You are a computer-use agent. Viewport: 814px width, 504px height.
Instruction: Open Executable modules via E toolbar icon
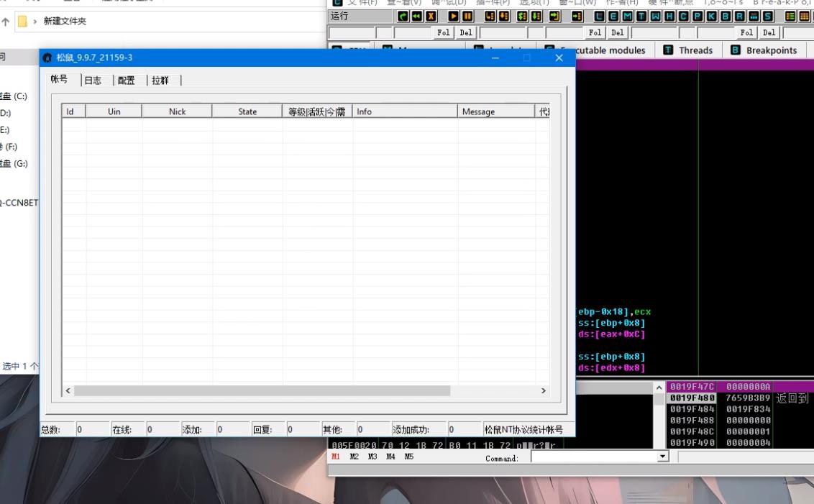coord(612,16)
